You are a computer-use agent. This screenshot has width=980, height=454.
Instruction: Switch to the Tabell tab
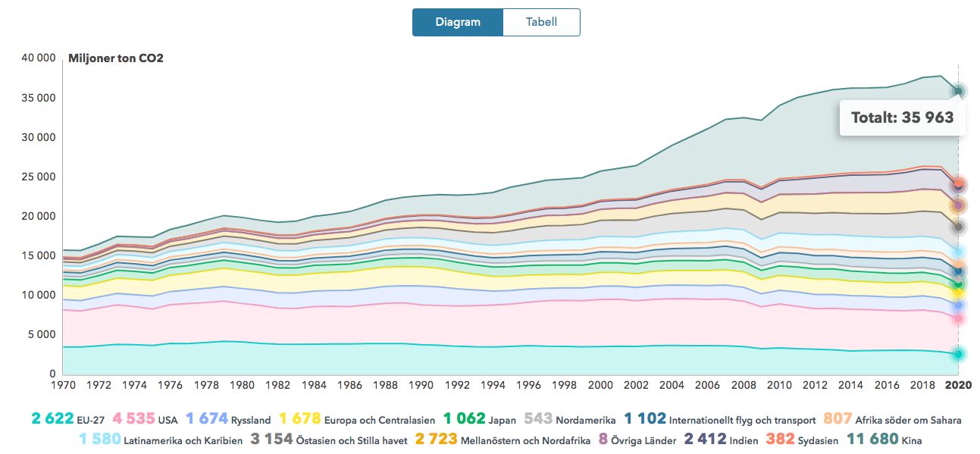[541, 22]
